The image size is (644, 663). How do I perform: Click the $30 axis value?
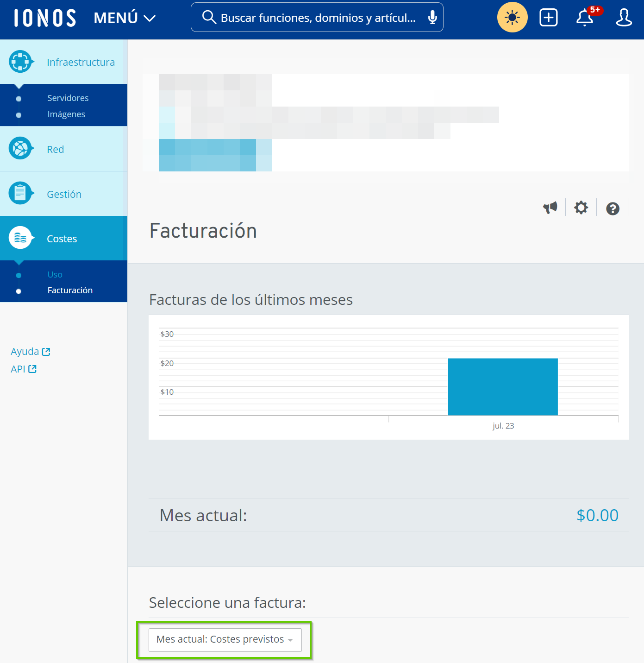coord(167,334)
